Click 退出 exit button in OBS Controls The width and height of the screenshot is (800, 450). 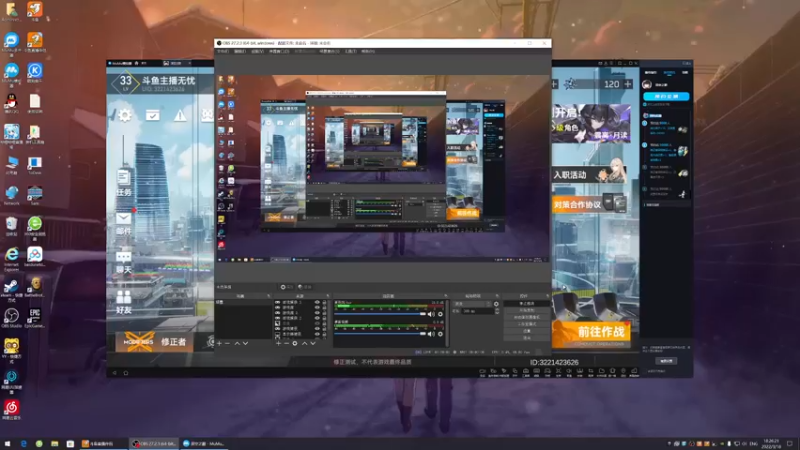(x=527, y=338)
